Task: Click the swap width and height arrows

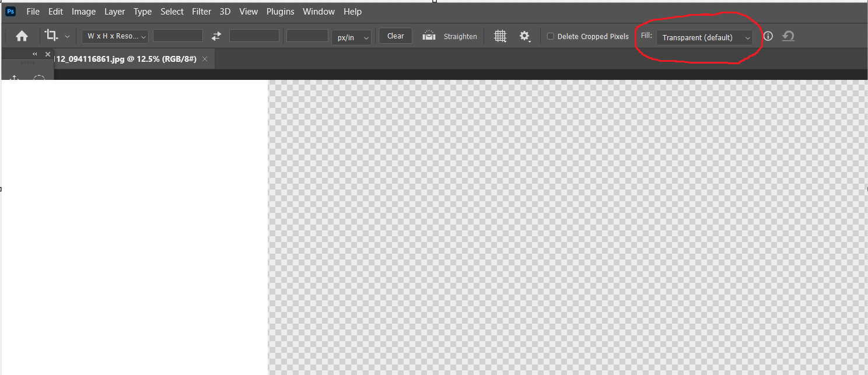Action: point(216,36)
